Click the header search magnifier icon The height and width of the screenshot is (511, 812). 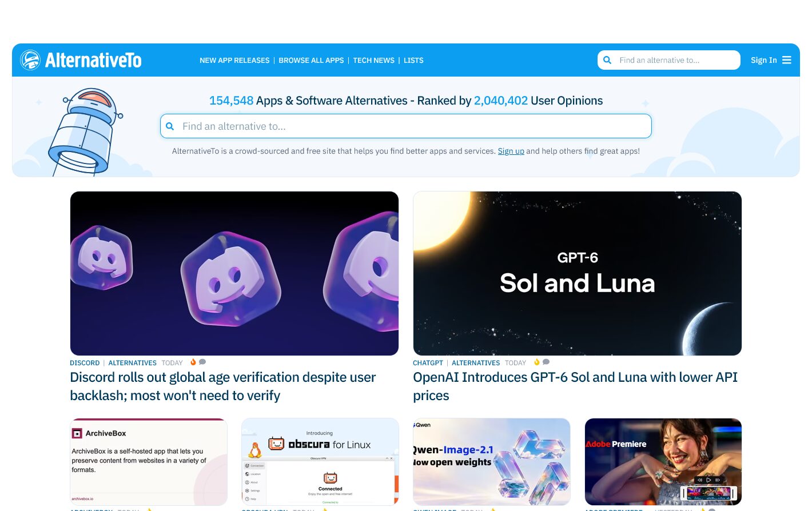click(x=607, y=60)
